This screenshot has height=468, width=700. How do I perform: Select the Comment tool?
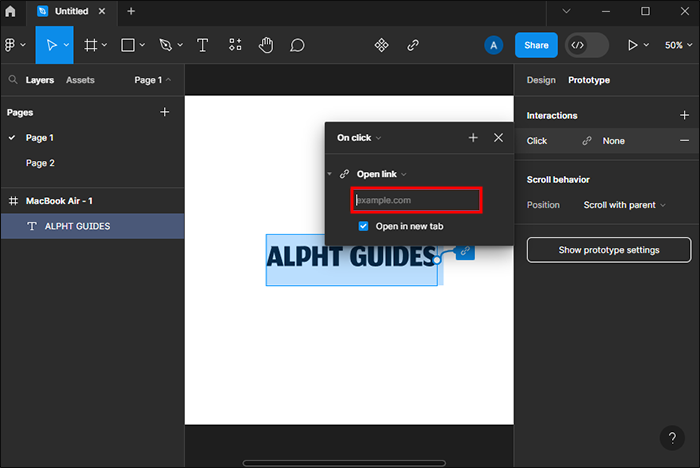pos(297,45)
